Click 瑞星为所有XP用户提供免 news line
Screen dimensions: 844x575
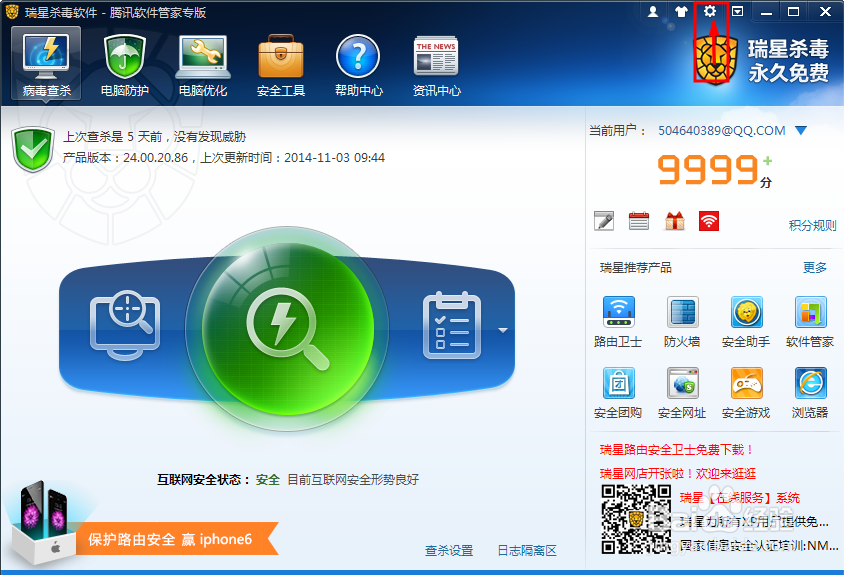pyautogui.click(x=754, y=521)
